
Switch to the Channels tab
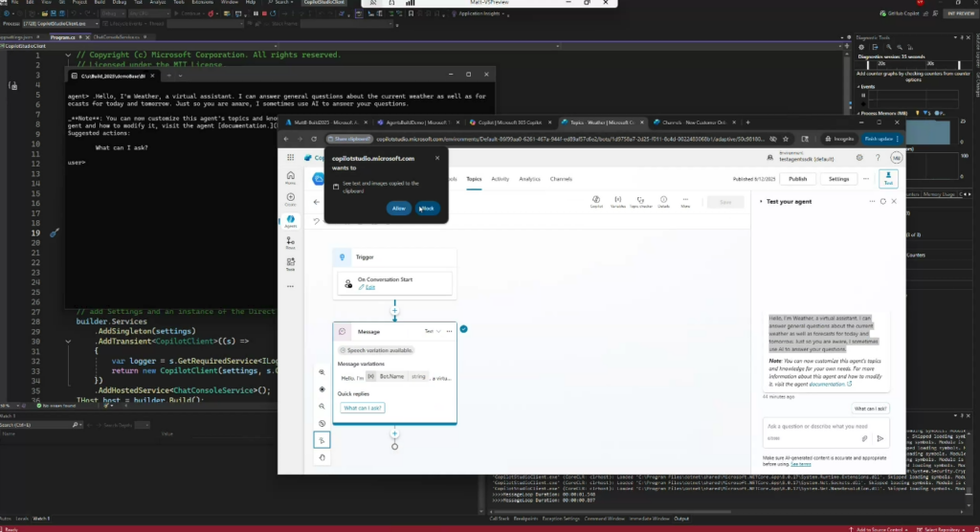pyautogui.click(x=561, y=180)
